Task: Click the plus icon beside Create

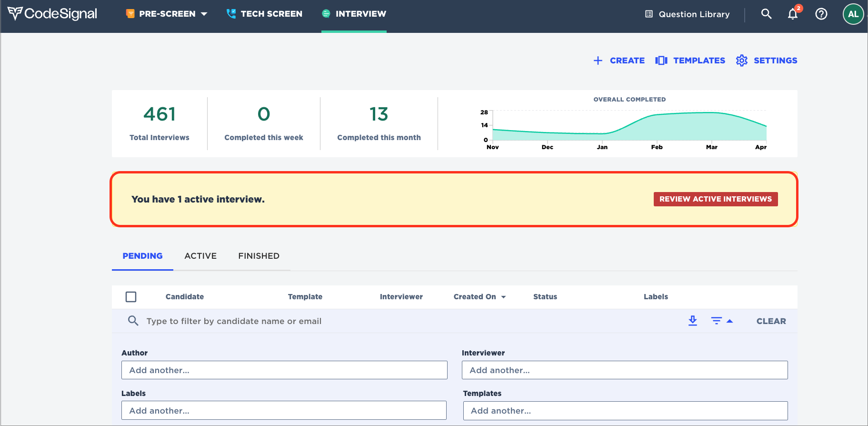Action: (x=598, y=61)
